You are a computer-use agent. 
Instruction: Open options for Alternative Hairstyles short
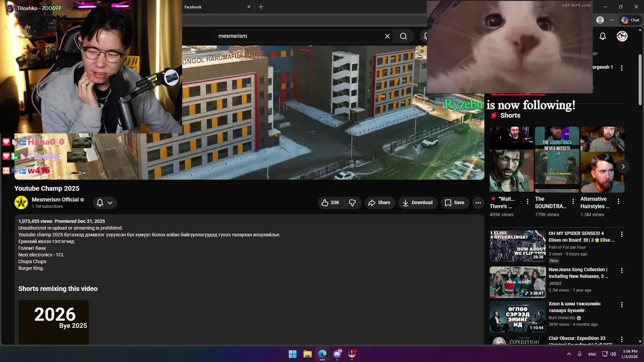click(x=618, y=201)
